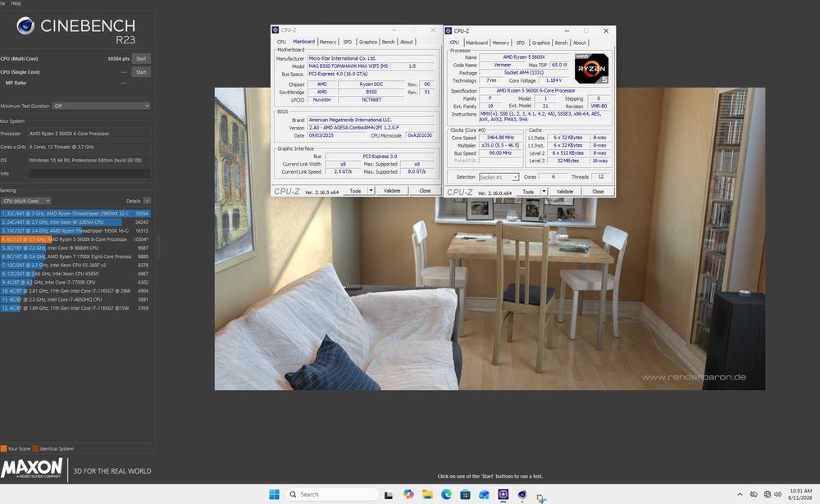Open the Selection Socket #1 combo box
Viewport: 820px width, 504px height.
pos(499,177)
